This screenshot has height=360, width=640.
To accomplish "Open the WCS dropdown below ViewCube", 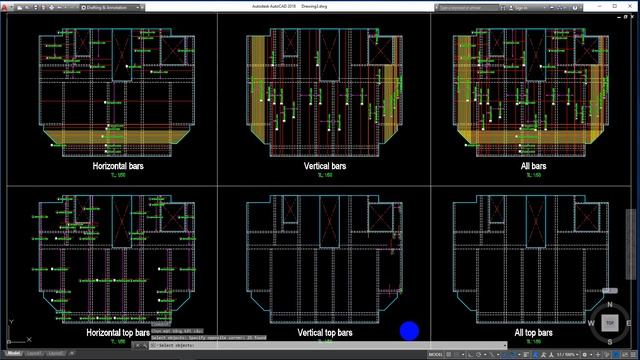I will (610, 291).
